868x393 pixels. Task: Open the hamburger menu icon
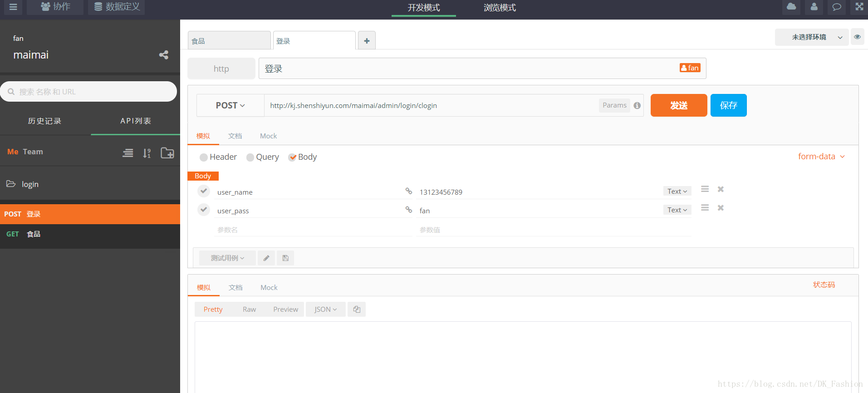click(x=13, y=7)
